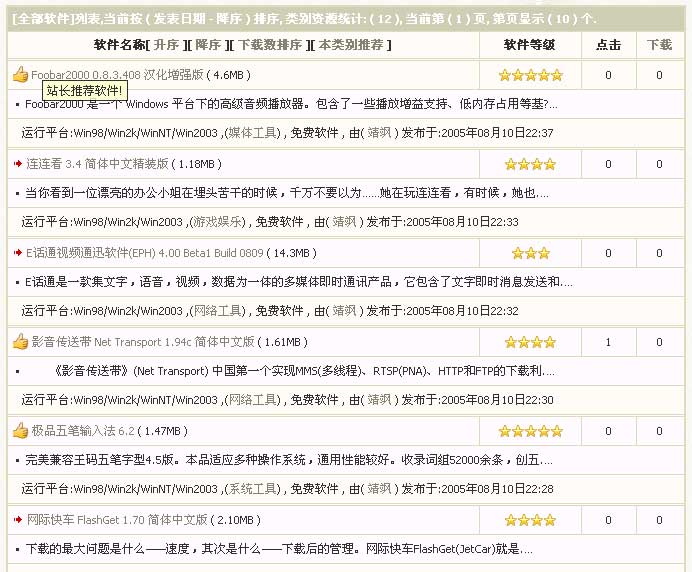Click 全部软件 list status banner
Viewport: 692px width, 572px height.
click(x=346, y=19)
